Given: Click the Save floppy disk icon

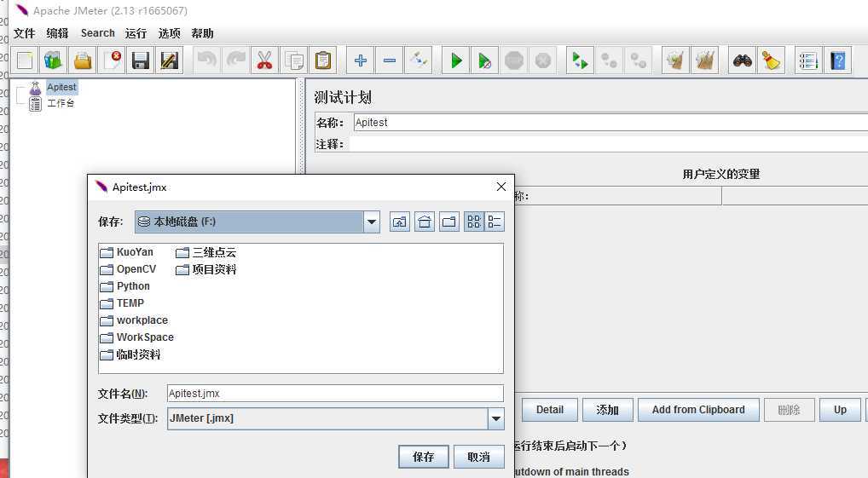Looking at the screenshot, I should click(141, 60).
